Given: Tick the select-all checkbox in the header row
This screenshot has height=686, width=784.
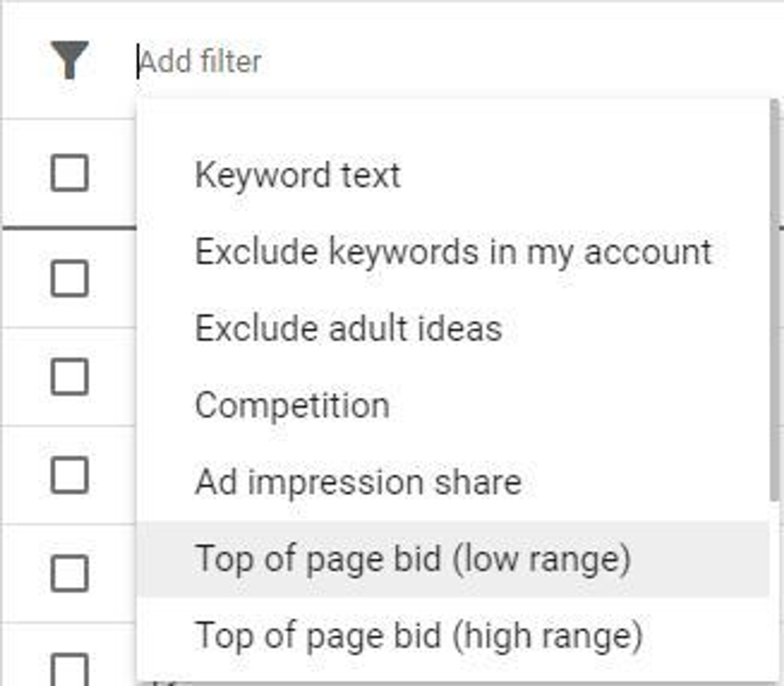Looking at the screenshot, I should [70, 172].
